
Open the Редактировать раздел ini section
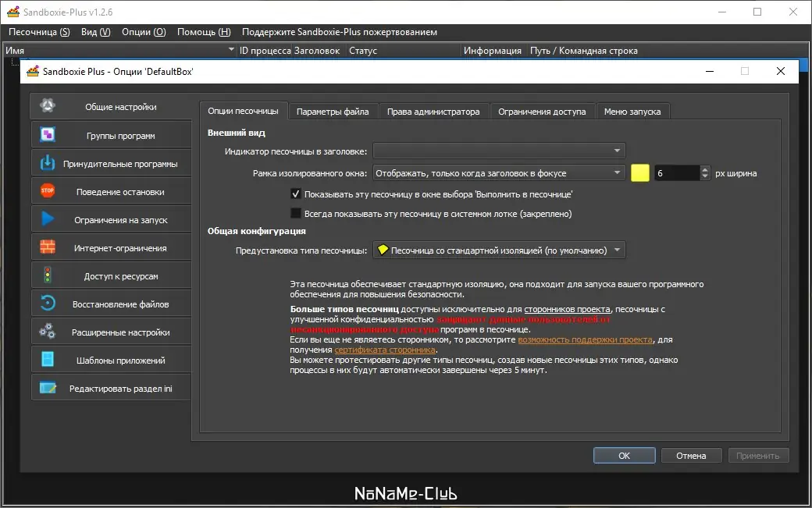point(111,388)
